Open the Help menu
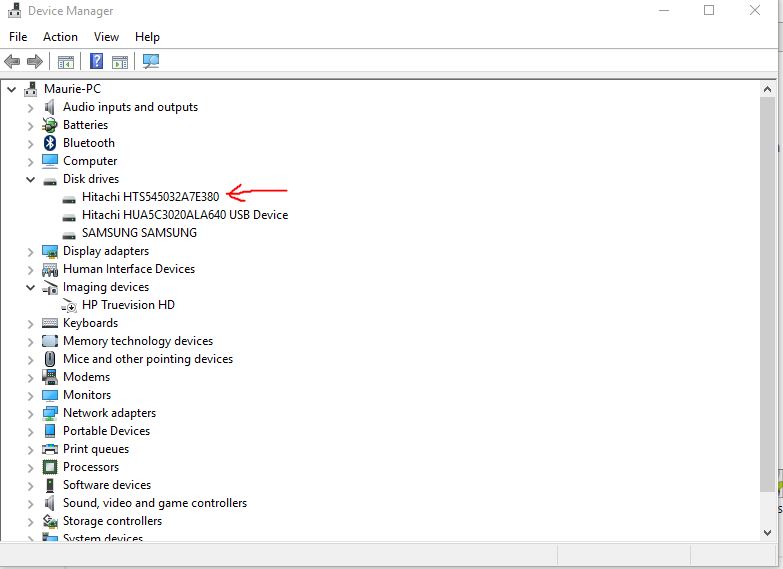 pos(147,37)
